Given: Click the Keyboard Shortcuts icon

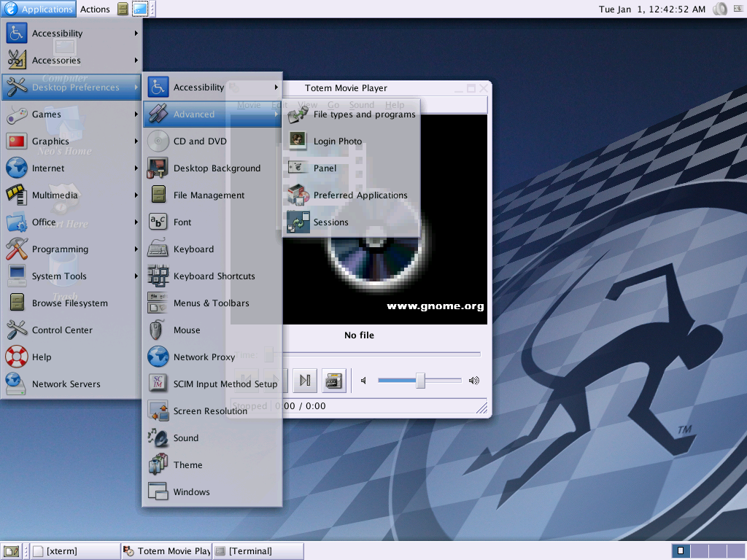Looking at the screenshot, I should [x=158, y=276].
